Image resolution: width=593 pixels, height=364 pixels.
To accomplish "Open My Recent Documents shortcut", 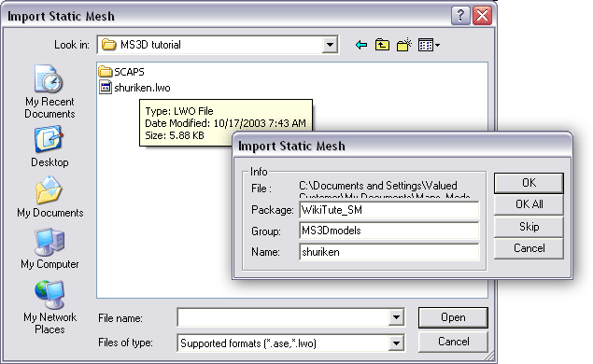I will [49, 91].
